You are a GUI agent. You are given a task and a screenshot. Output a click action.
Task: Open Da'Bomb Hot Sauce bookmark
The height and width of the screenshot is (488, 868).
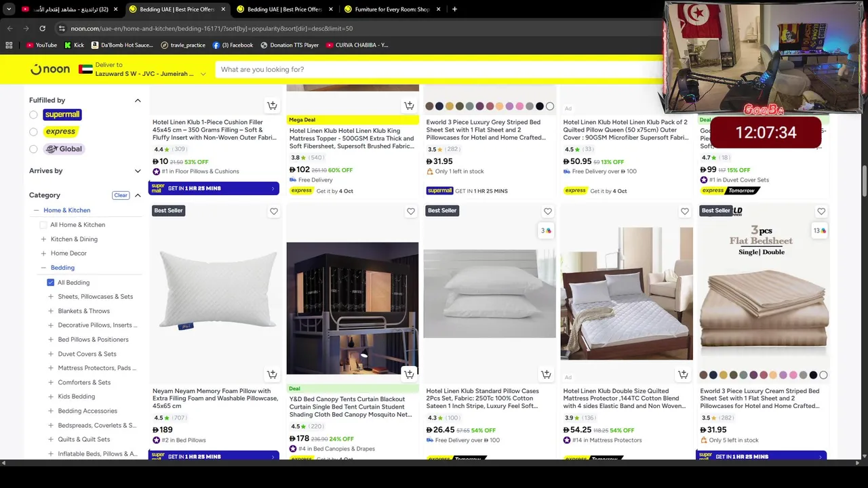pyautogui.click(x=122, y=45)
